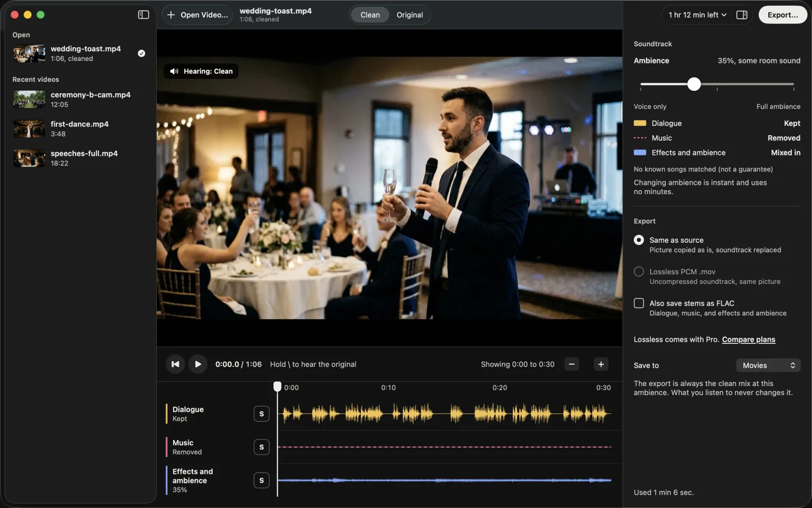
Task: Click the Dialogue waveform track
Action: pyautogui.click(x=445, y=414)
